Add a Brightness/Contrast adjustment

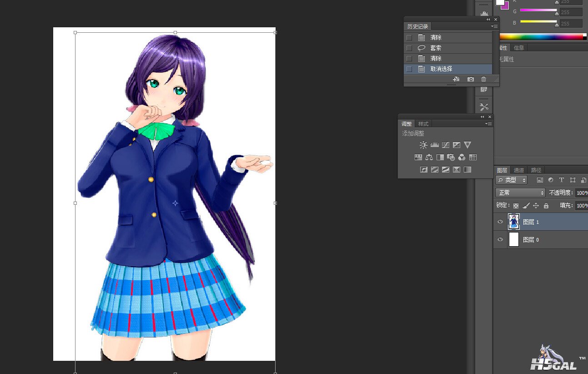click(x=423, y=145)
